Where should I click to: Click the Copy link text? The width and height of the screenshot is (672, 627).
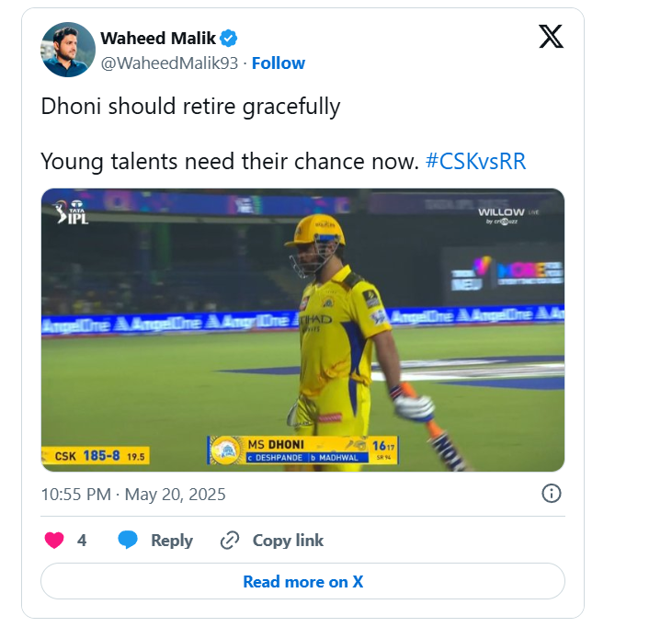point(288,541)
